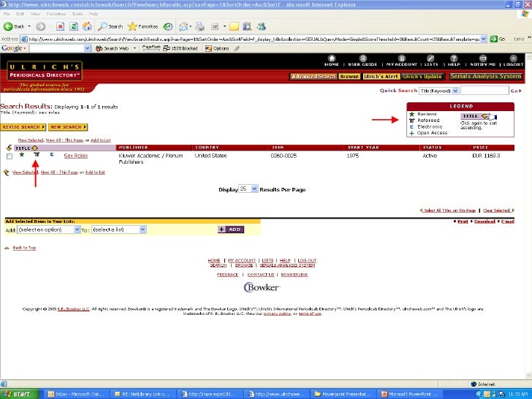Image resolution: width=532 pixels, height=399 pixels.
Task: Click the Title sort arrow icon in header
Action: coord(34,148)
